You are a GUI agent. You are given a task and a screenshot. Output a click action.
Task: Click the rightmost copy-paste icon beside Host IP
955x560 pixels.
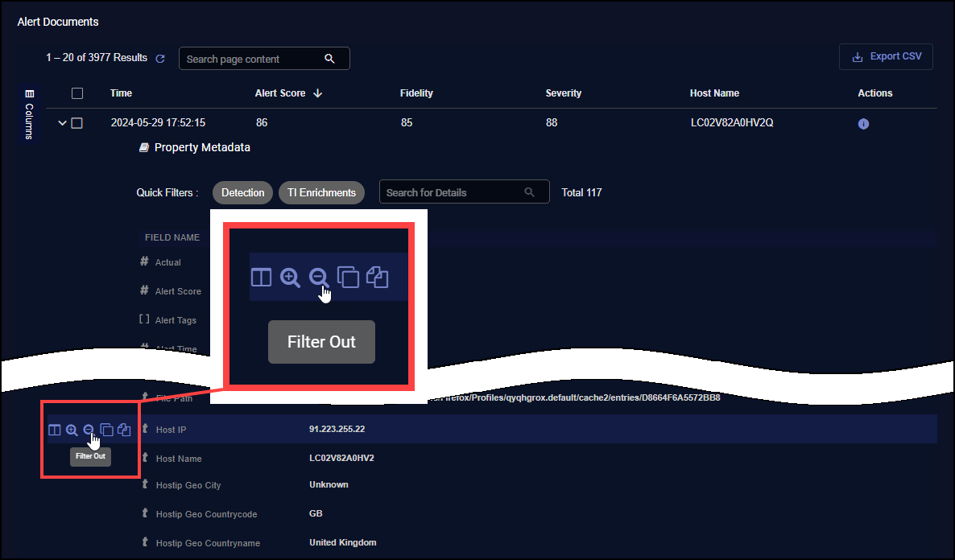(x=124, y=430)
